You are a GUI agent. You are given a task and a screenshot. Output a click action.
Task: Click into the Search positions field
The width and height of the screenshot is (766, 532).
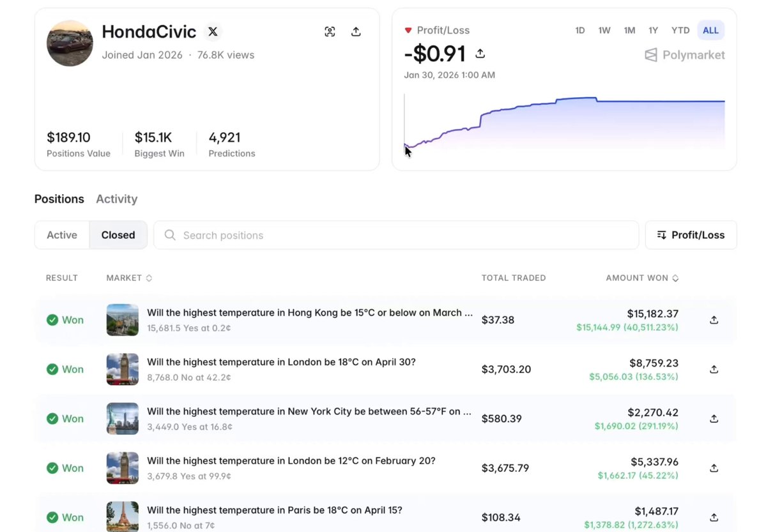coord(396,235)
